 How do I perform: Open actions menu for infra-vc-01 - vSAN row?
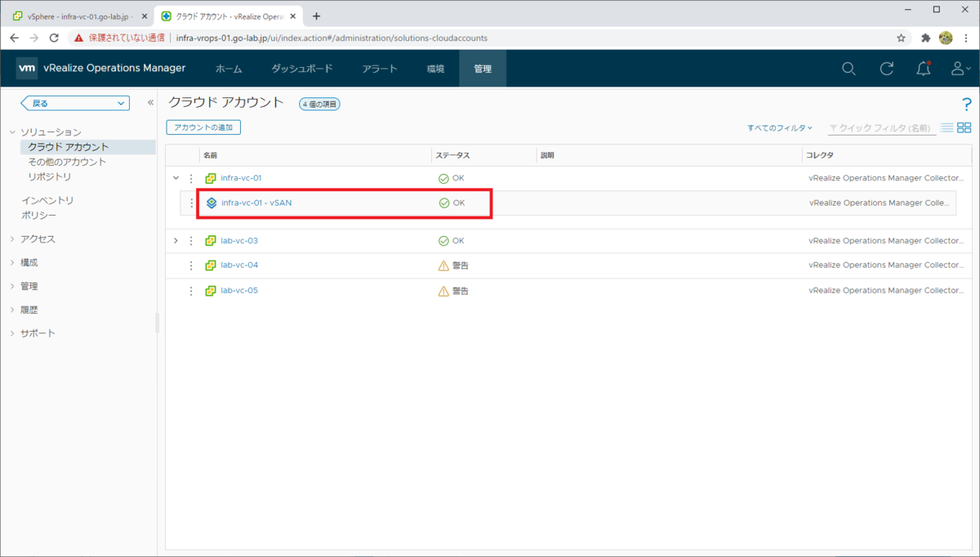[192, 203]
